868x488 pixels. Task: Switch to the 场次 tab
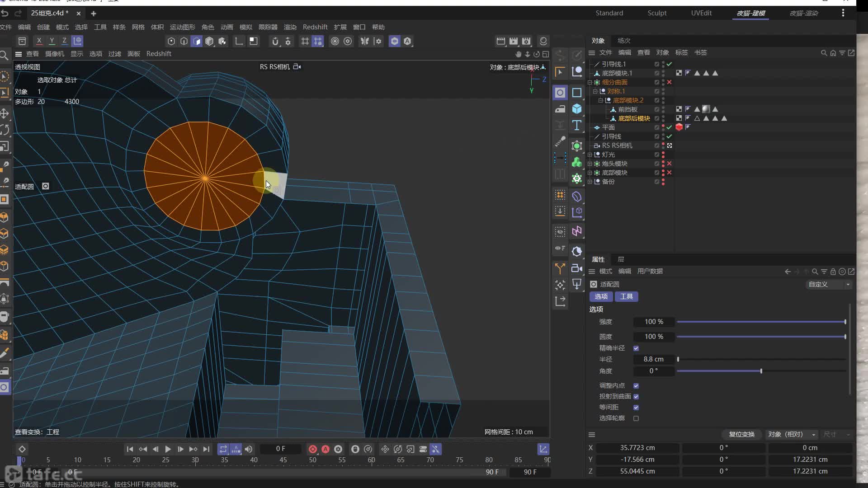(x=624, y=41)
